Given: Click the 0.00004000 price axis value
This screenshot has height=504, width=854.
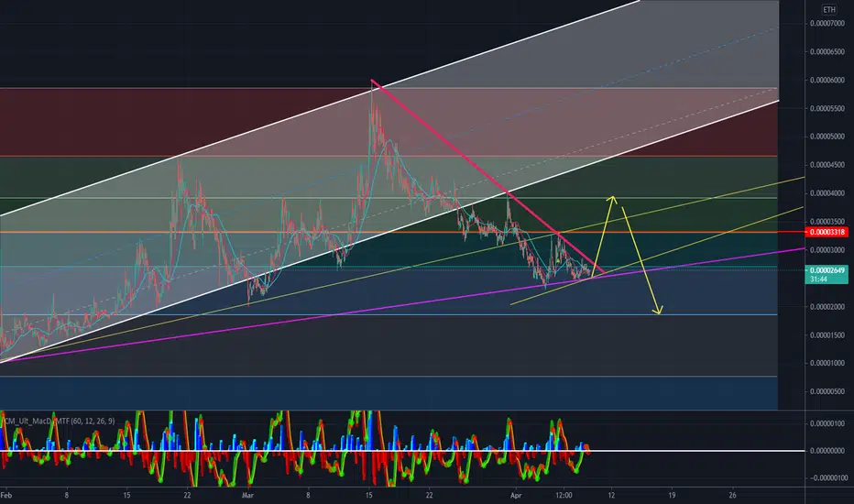Looking at the screenshot, I should pos(827,193).
